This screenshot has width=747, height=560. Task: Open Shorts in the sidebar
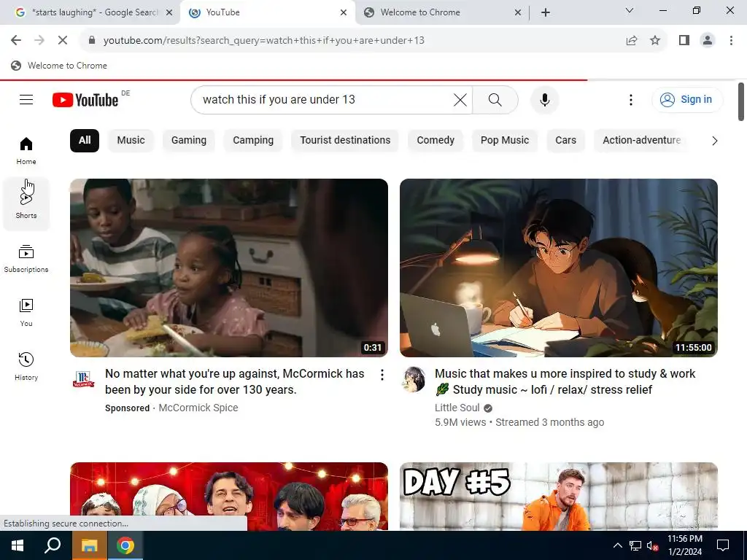26,204
